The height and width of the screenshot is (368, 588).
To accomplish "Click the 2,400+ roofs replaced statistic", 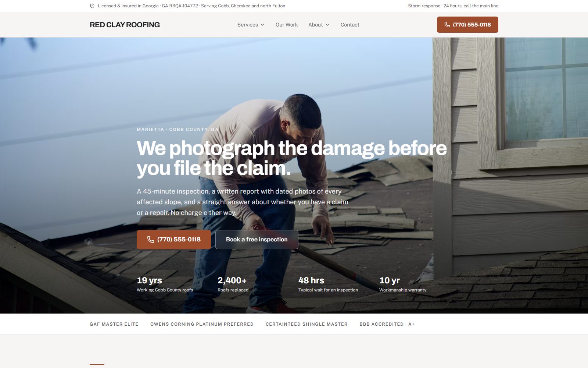I will point(233,284).
